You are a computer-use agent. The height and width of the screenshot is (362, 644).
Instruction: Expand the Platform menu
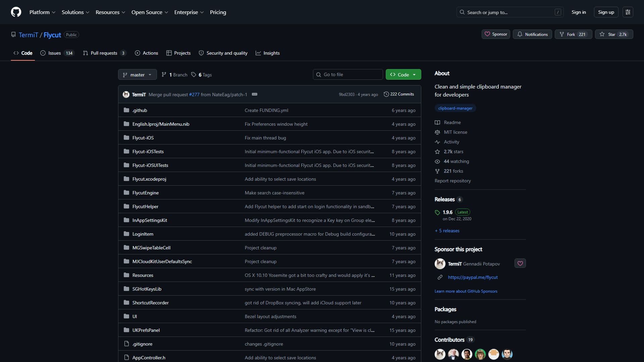(x=42, y=12)
